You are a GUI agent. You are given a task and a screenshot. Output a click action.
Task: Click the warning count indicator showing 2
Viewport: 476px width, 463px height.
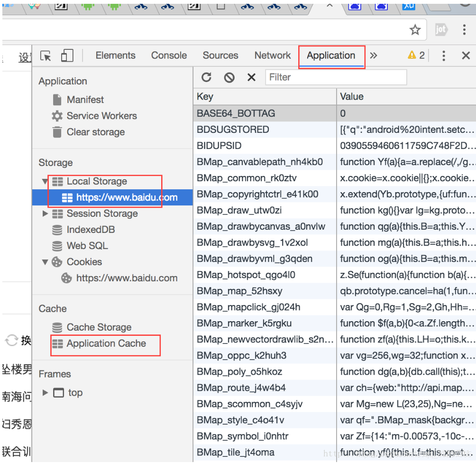click(x=416, y=56)
